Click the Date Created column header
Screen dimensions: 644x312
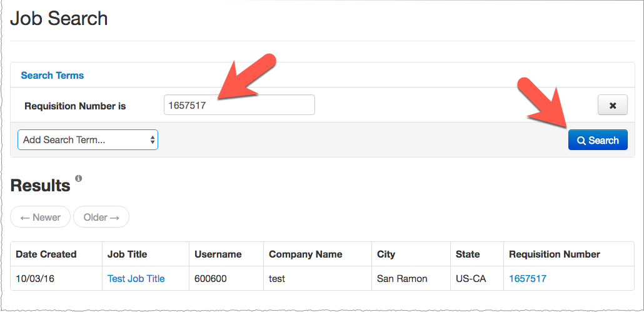point(46,254)
